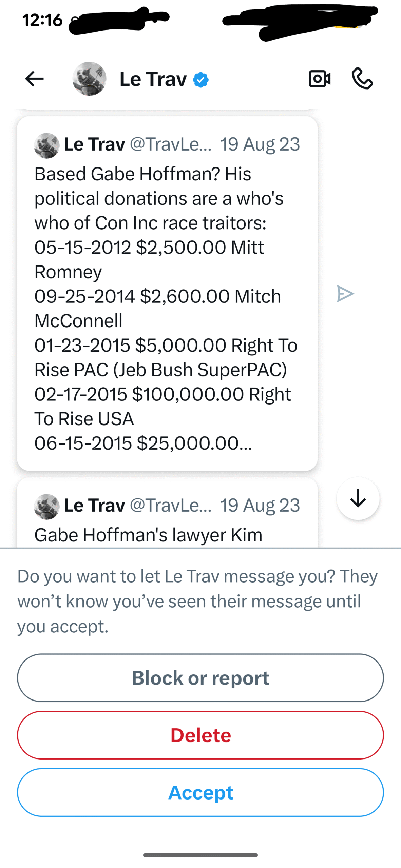Click the Le Trav name in second tweet
The width and height of the screenshot is (401, 868).
click(95, 506)
